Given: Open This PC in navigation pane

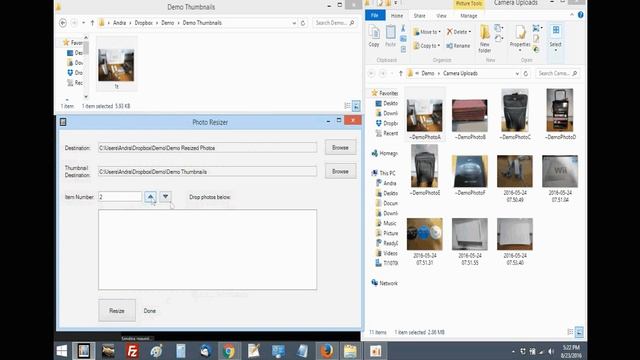Looking at the screenshot, I should tap(384, 173).
